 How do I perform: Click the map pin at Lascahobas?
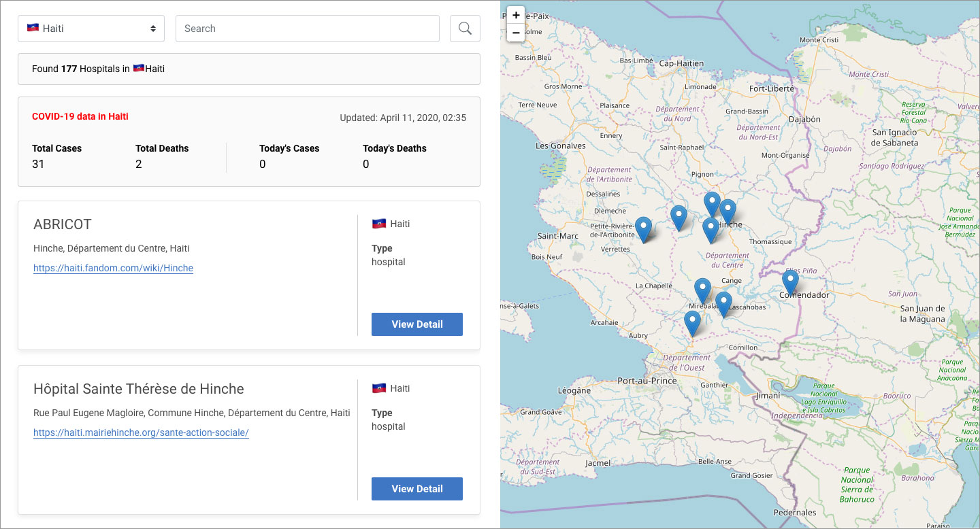[723, 304]
